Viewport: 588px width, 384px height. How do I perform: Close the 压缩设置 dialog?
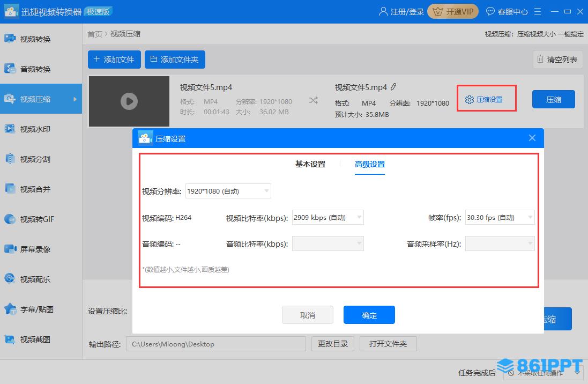click(x=532, y=138)
